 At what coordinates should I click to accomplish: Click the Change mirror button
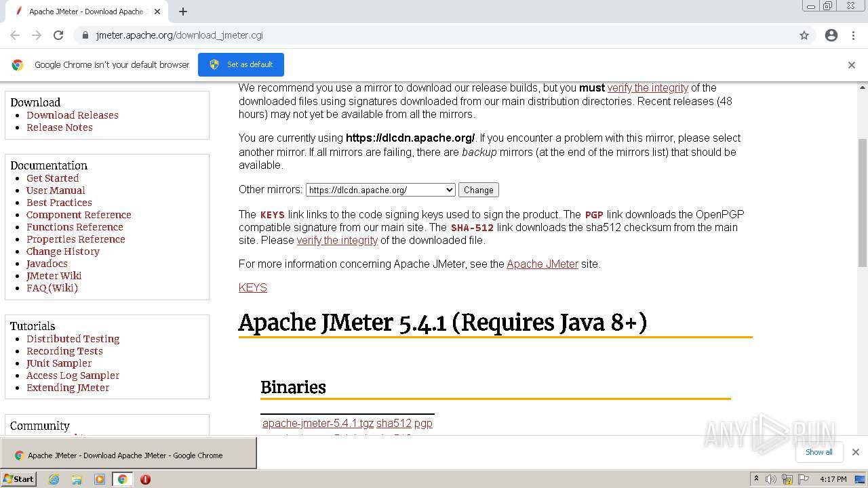tap(479, 190)
